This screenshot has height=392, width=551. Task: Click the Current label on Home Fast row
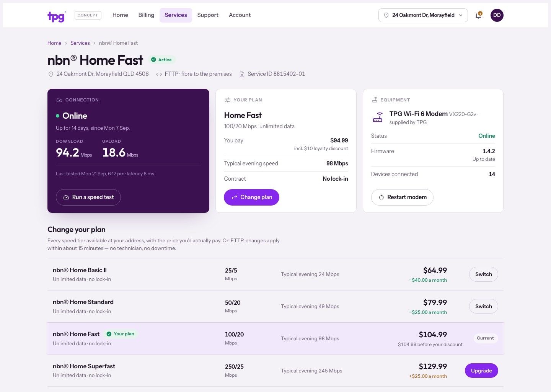485,338
